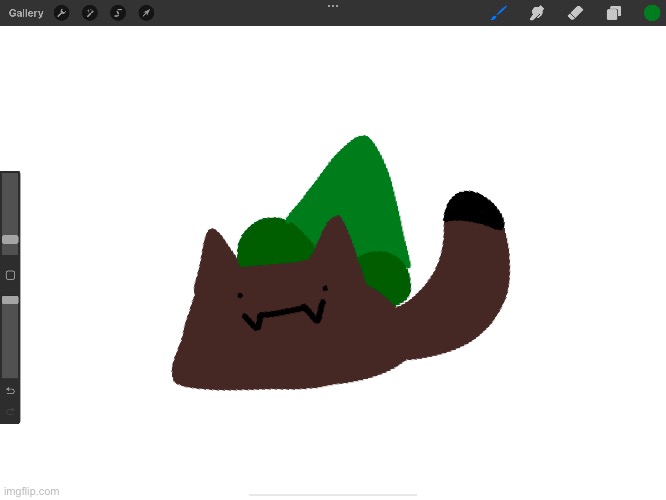Select the Eraser tool
The image size is (666, 500).
(575, 13)
